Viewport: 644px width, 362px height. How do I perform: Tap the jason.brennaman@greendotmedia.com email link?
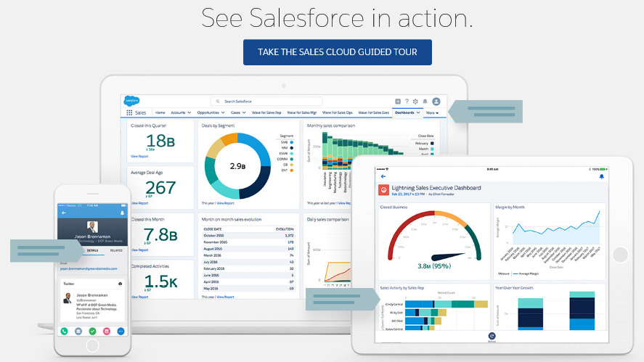[89, 268]
